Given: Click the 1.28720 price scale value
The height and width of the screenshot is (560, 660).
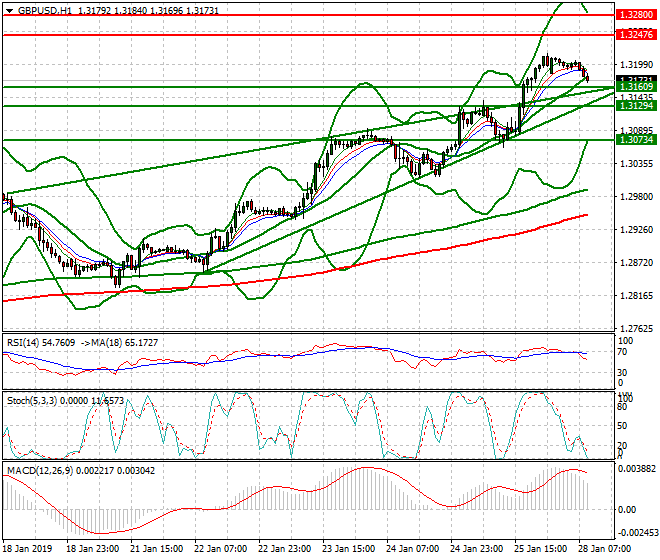Looking at the screenshot, I should tap(637, 263).
